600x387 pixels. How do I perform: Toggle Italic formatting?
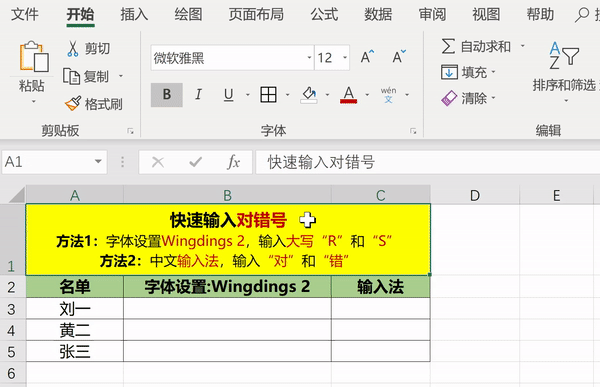198,95
